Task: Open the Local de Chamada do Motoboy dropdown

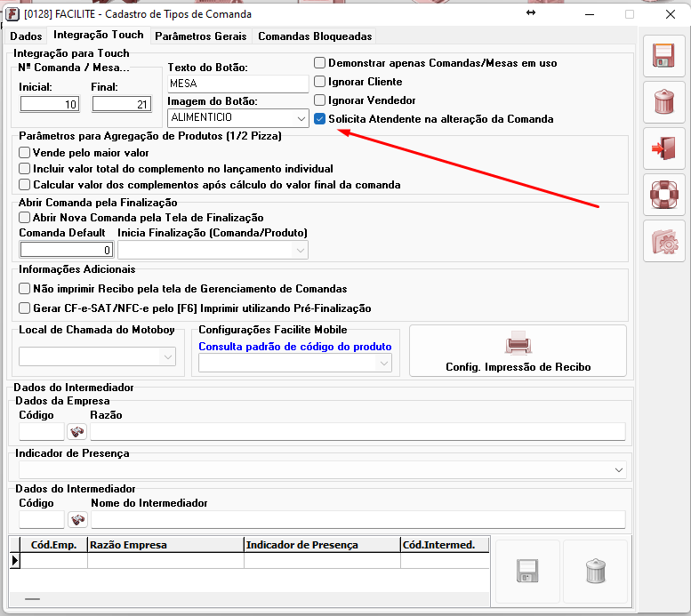Action: pyautogui.click(x=168, y=357)
